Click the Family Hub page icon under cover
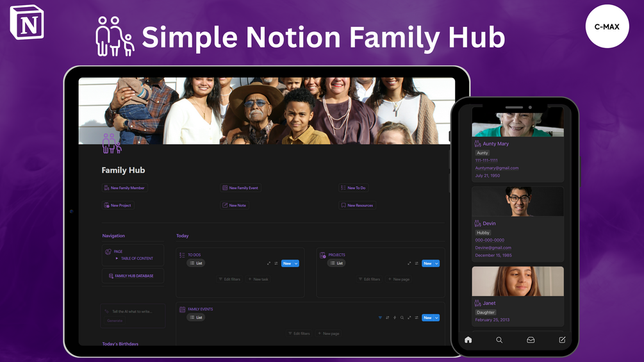Viewport: 644px width, 362px height. click(111, 144)
